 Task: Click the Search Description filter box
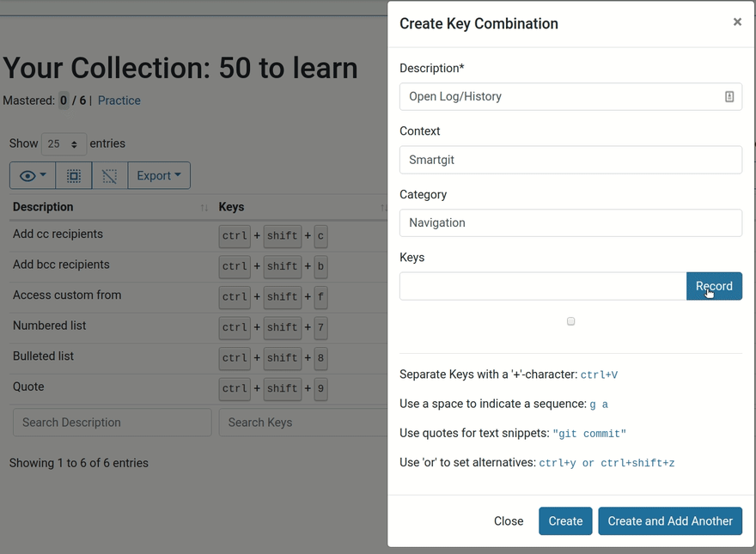coord(112,423)
